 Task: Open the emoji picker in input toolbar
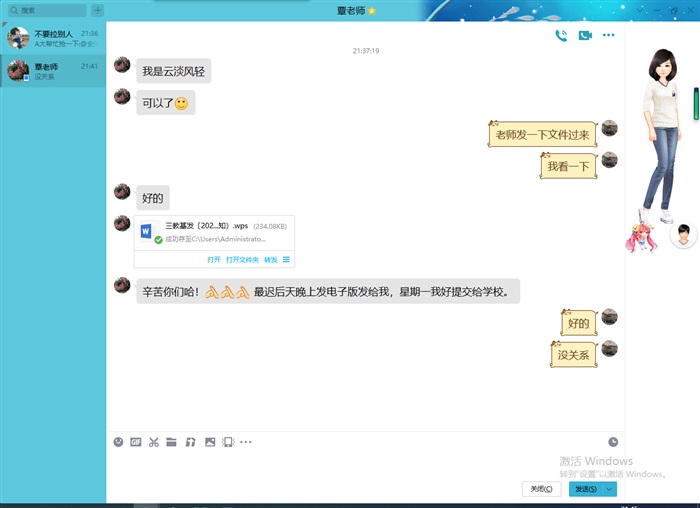(x=118, y=442)
